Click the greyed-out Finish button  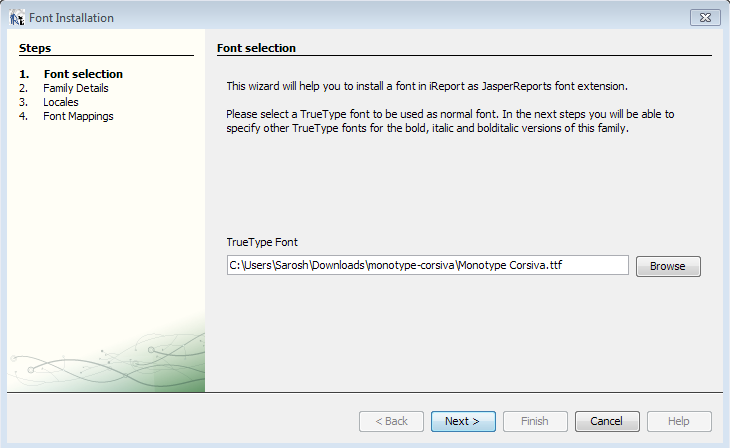tap(535, 421)
